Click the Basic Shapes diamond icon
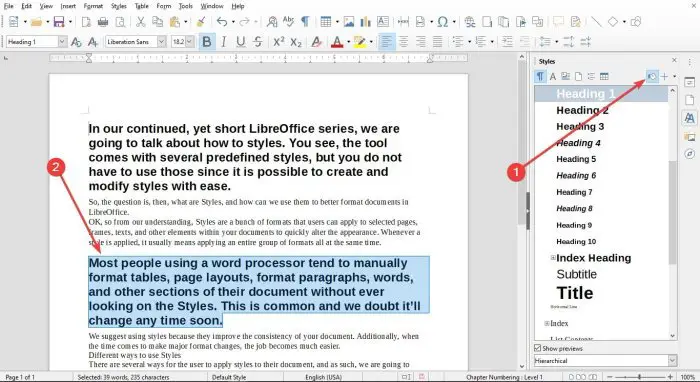The width and height of the screenshot is (700, 382). point(613,21)
